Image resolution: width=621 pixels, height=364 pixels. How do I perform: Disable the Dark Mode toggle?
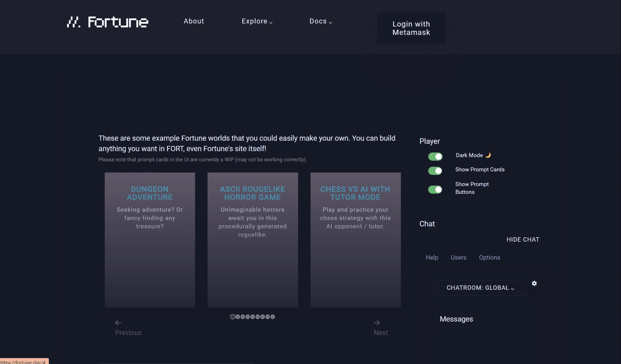click(x=435, y=157)
